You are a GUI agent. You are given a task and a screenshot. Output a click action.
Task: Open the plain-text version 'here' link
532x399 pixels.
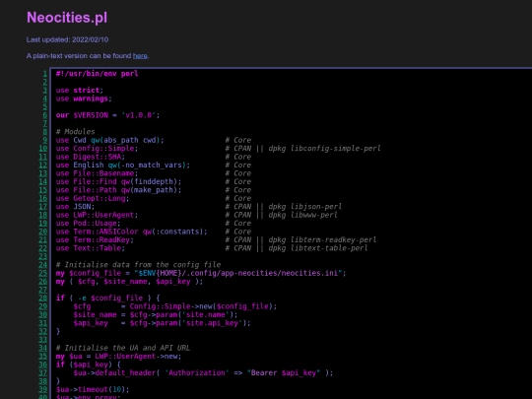pyautogui.click(x=140, y=55)
